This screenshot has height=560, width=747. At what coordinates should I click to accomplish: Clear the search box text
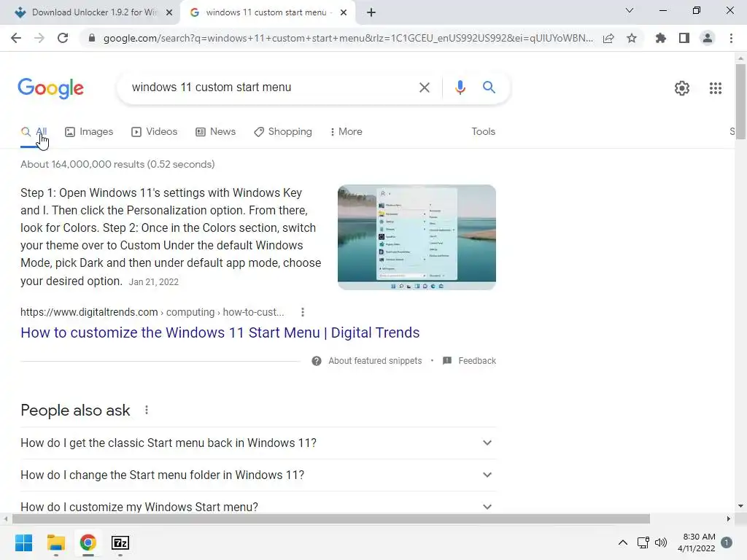[424, 87]
